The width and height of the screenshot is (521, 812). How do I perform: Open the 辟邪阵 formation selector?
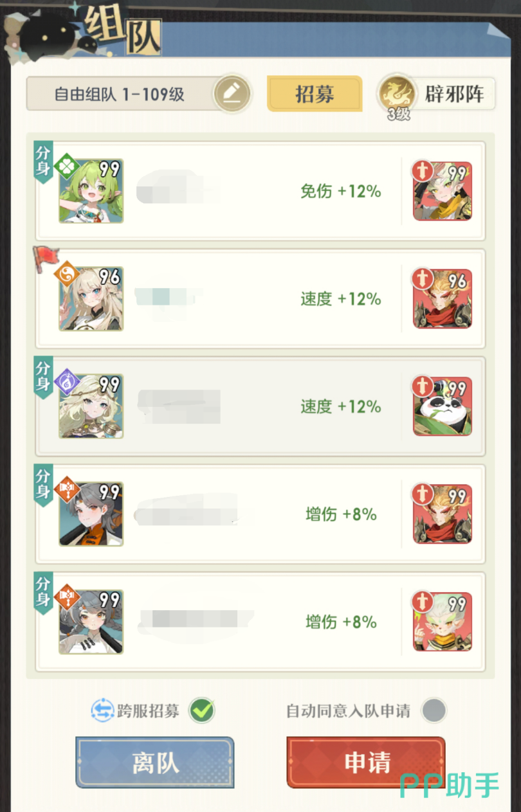click(x=437, y=95)
